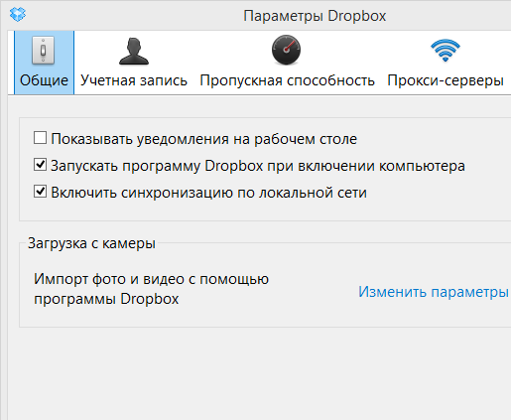
Task: Click the Загрузка с камеры group title
Action: 91,243
